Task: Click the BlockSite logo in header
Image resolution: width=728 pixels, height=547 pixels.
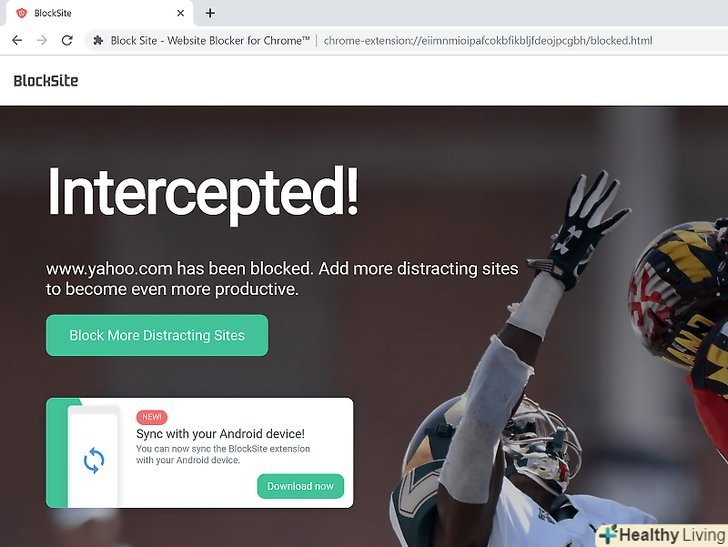Action: tap(46, 81)
